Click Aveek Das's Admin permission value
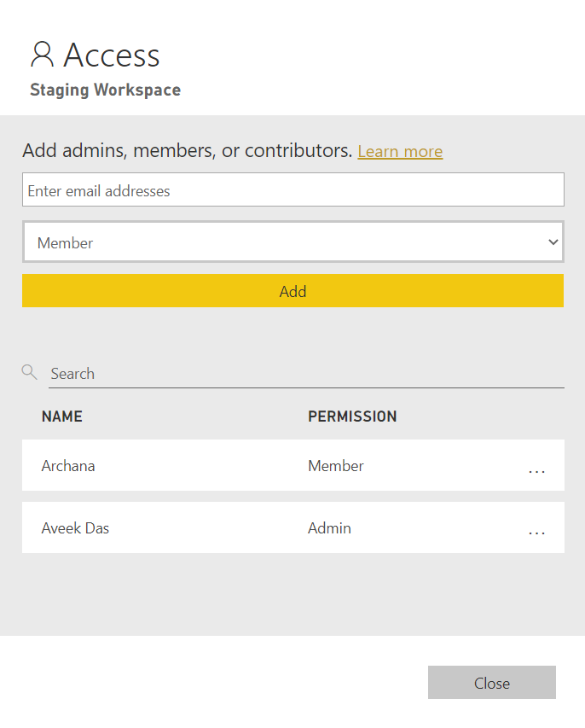This screenshot has width=585, height=728. tap(329, 528)
